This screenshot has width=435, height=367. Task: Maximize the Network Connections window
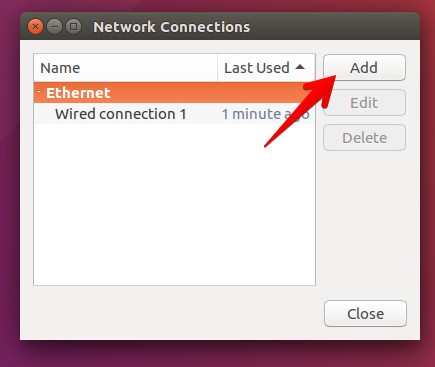(74, 27)
